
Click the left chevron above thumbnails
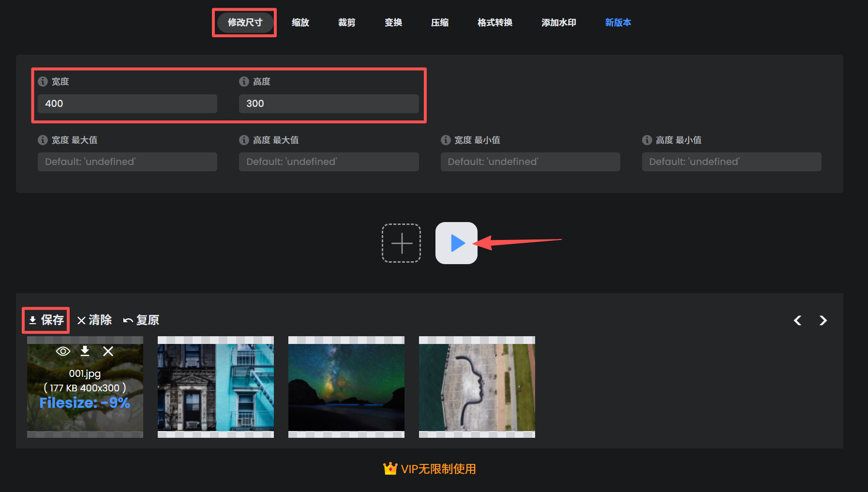pyautogui.click(x=797, y=320)
